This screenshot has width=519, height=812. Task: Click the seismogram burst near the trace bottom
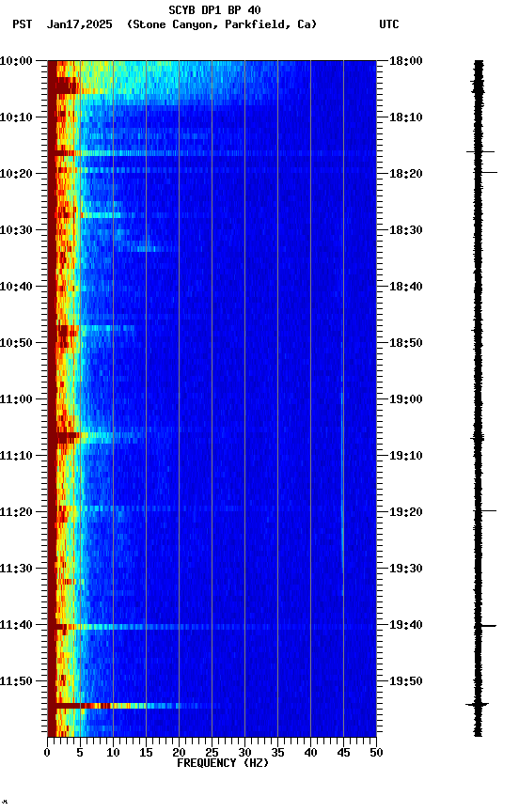477,704
